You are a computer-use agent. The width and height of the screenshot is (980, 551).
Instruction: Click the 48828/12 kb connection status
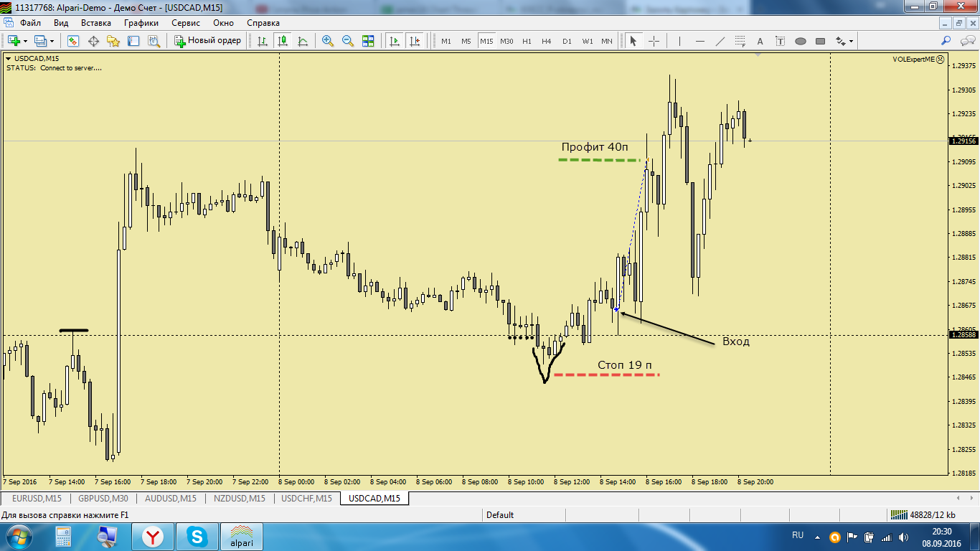tap(923, 514)
